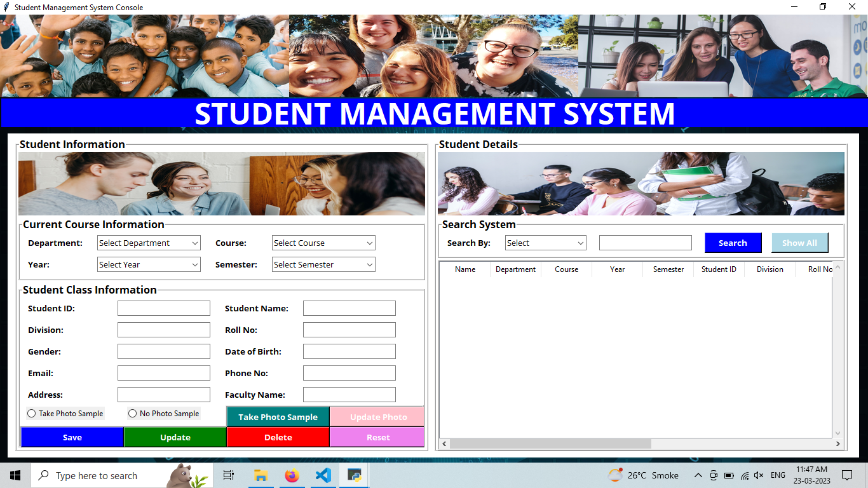The height and width of the screenshot is (488, 868).
Task: Click the Student ID input field
Action: click(164, 309)
